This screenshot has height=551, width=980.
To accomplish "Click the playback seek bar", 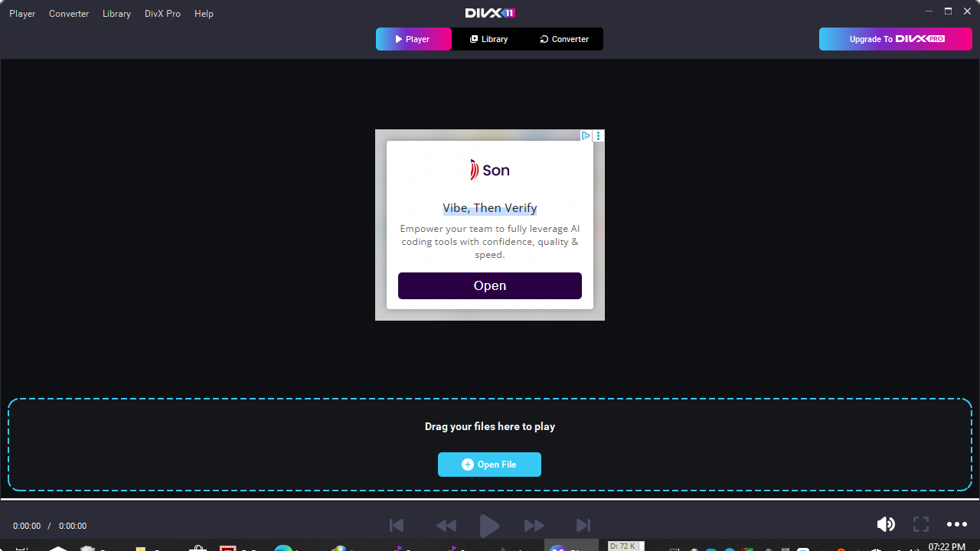I will 490,500.
